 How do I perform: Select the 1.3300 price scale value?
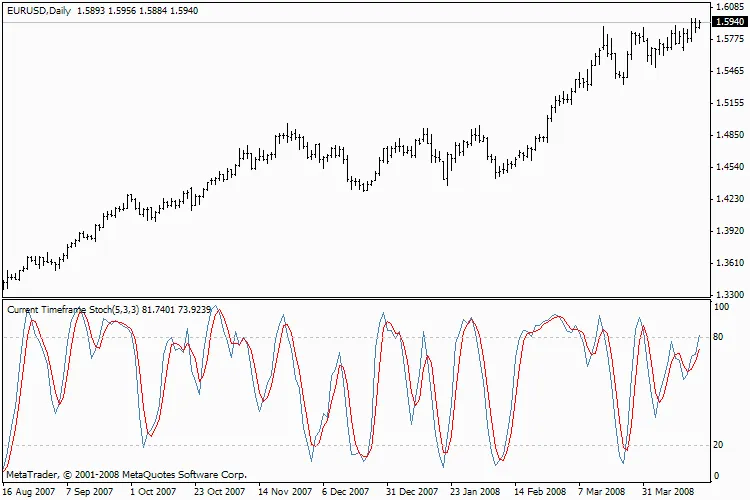727,295
